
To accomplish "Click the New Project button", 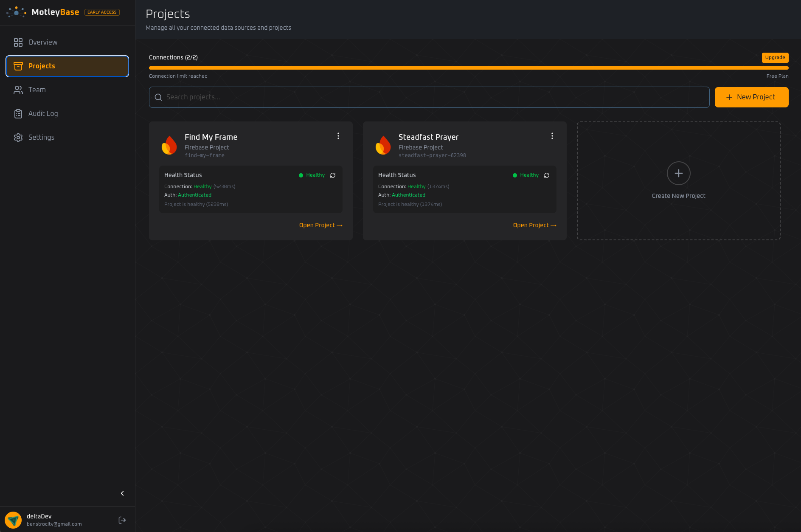I will 751,97.
